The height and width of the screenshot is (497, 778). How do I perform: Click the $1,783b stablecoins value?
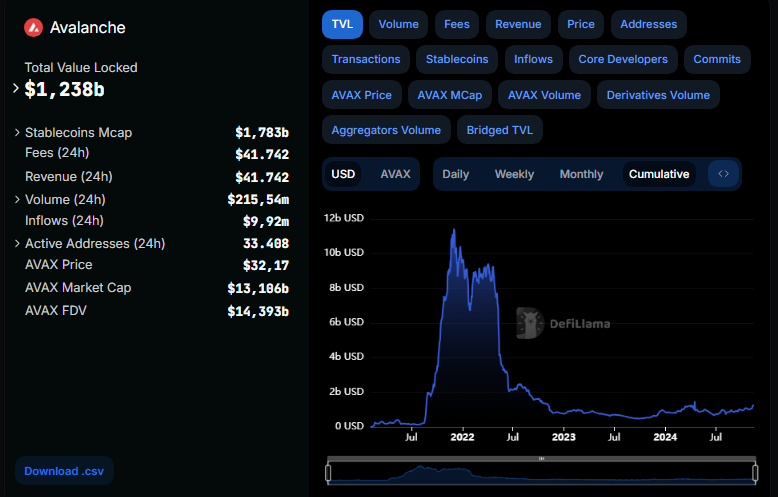pos(262,132)
